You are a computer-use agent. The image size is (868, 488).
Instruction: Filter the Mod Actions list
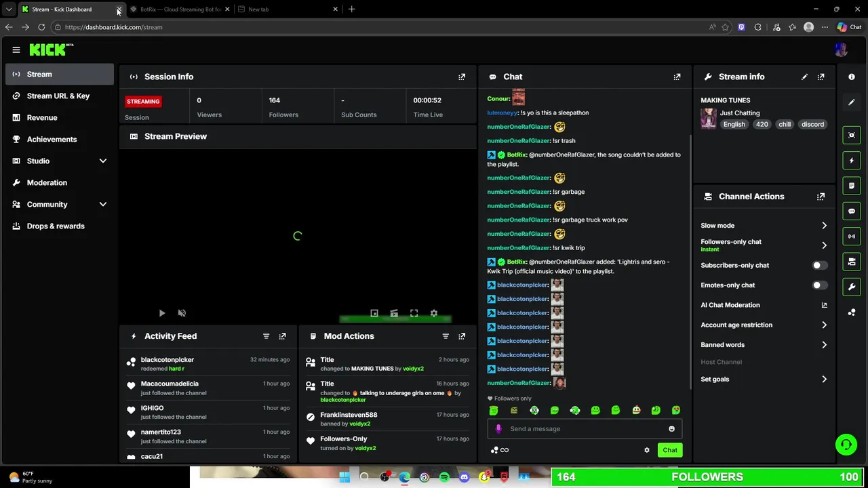point(446,336)
